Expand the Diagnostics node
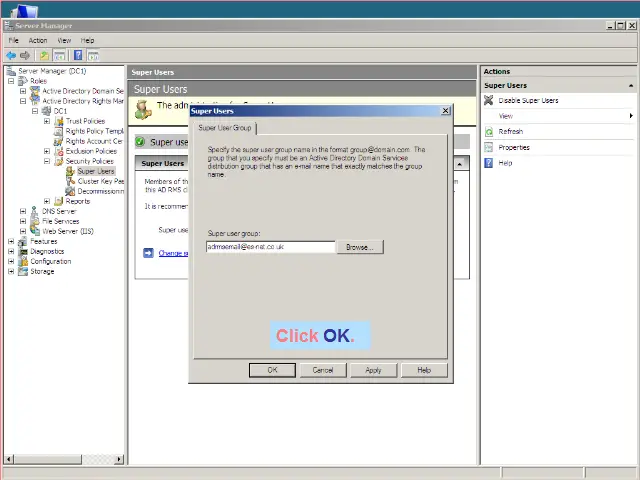The width and height of the screenshot is (640, 480). click(11, 251)
